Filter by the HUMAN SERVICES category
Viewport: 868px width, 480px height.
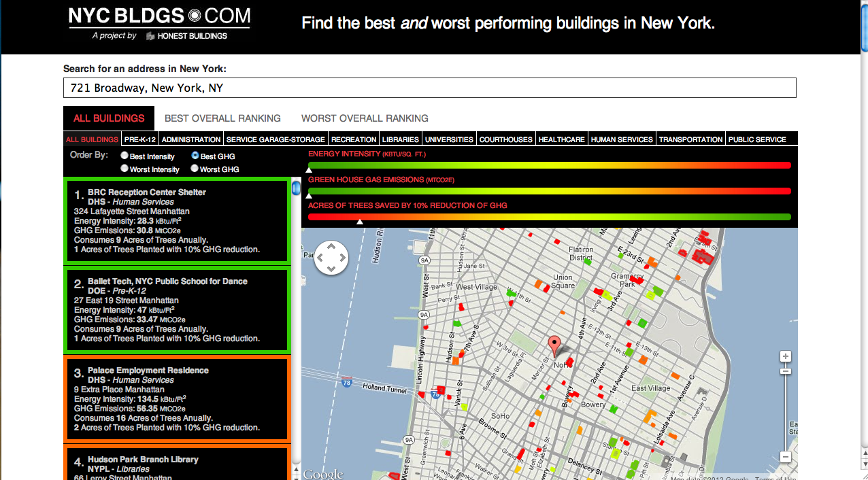[622, 139]
